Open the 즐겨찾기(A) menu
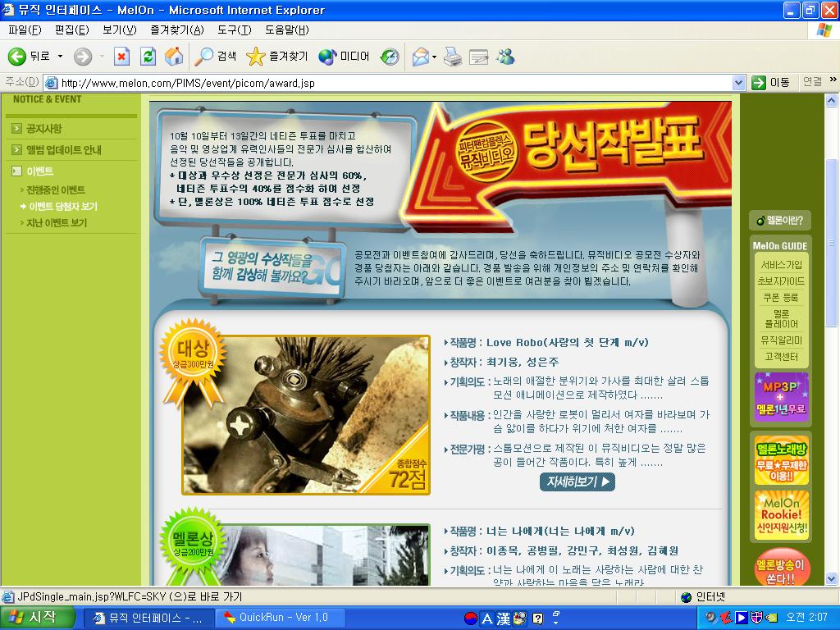The image size is (840, 630). tap(177, 30)
